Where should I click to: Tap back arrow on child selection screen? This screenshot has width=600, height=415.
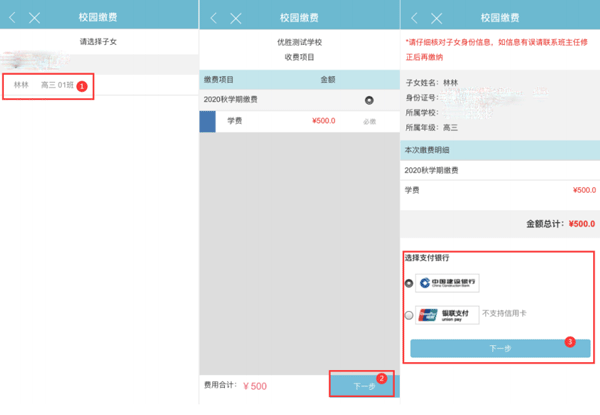[12, 18]
